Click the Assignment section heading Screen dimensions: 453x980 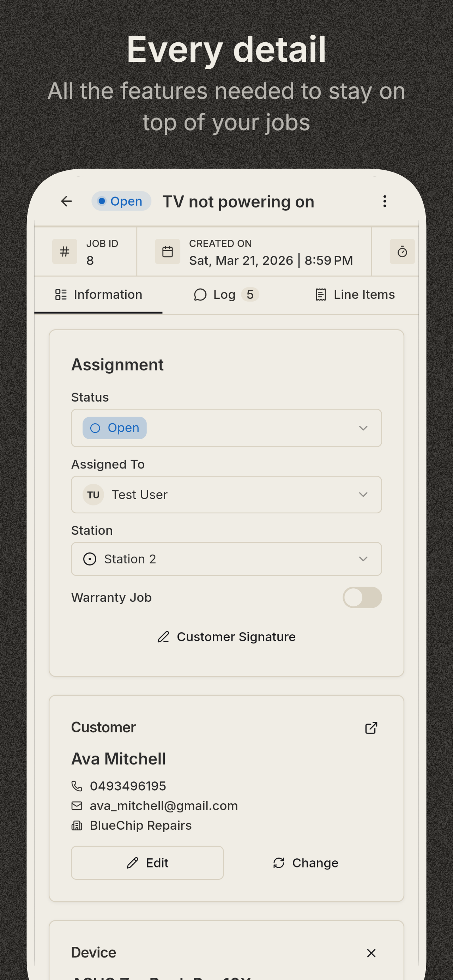pyautogui.click(x=117, y=364)
